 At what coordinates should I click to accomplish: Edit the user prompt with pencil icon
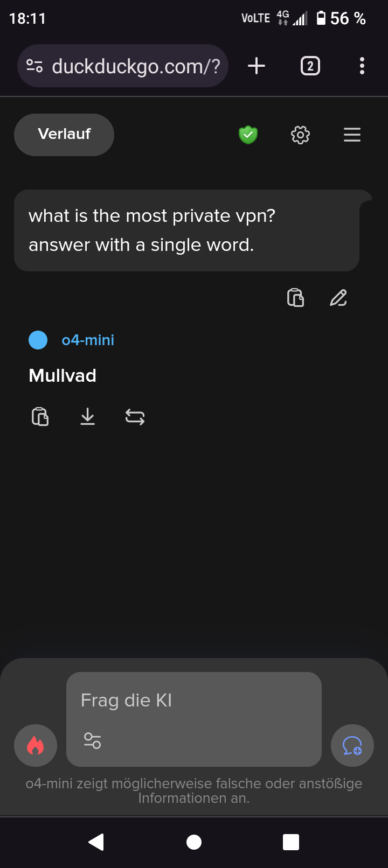pos(338,297)
